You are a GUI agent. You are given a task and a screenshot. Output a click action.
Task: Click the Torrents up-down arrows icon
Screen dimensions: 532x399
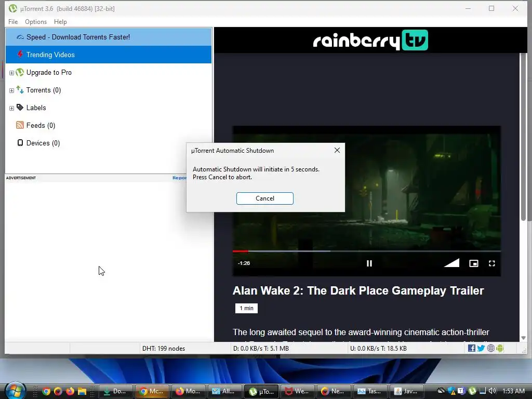point(20,90)
